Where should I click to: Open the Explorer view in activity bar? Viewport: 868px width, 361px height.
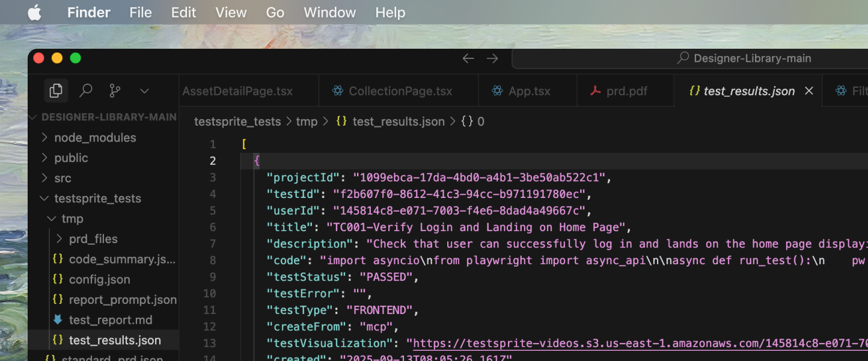click(56, 91)
